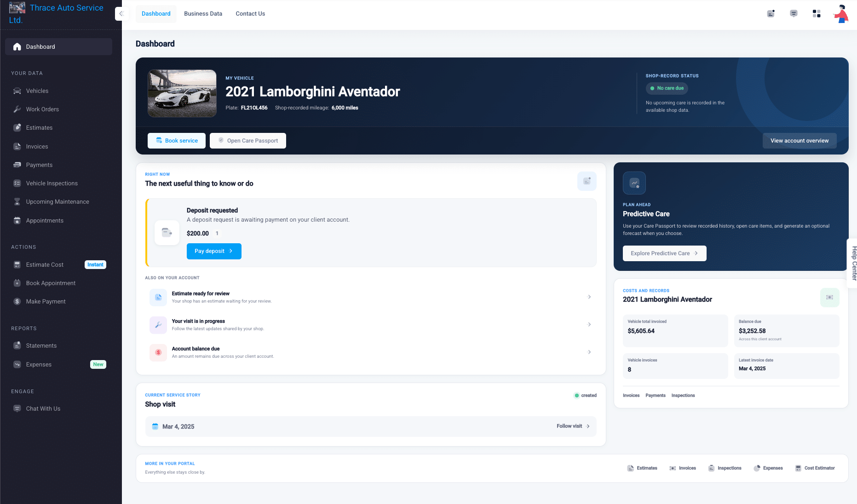Click the Statements icon in sidebar
857x504 pixels.
(x=17, y=346)
